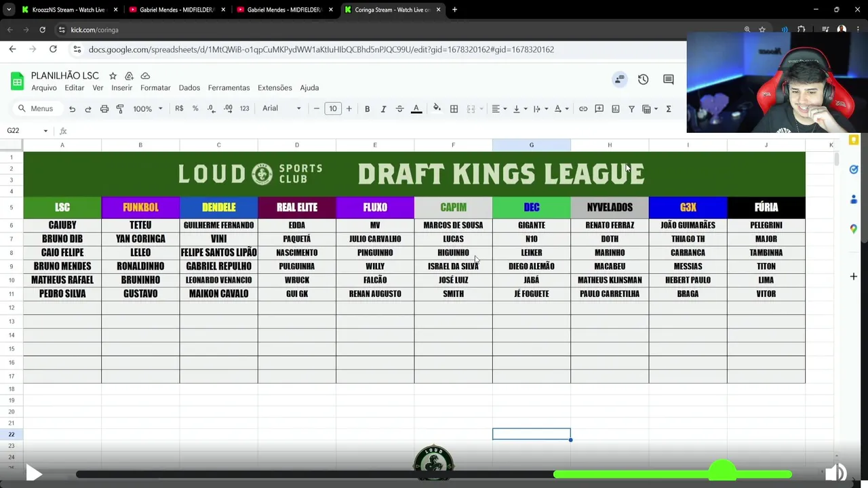868x488 pixels.
Task: Expand the name box G22 dropdown
Action: coord(45,131)
